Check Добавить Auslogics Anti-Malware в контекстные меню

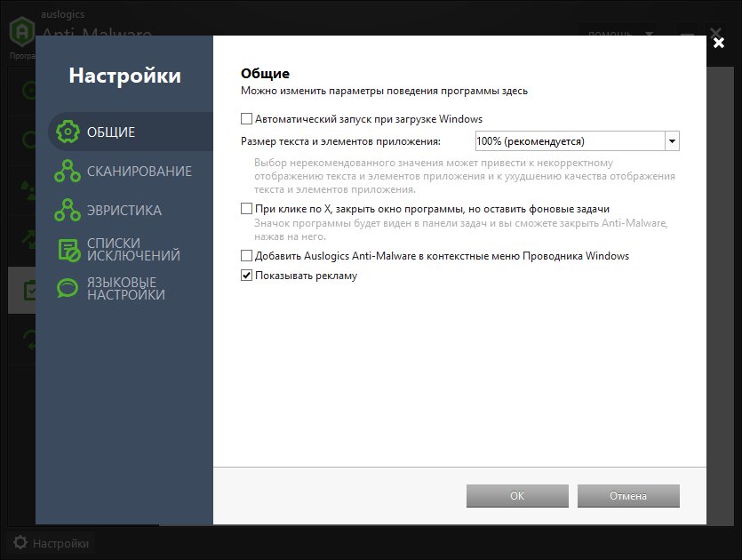[247, 256]
